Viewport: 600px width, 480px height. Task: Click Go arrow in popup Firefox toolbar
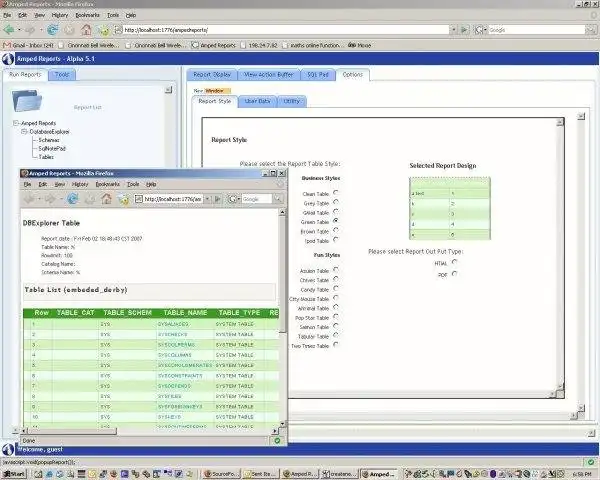pos(217,199)
